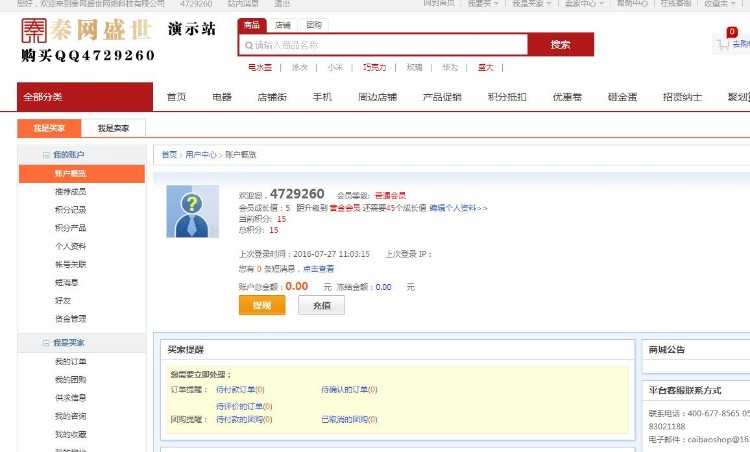Open the 待付款订单(0) link
The width and height of the screenshot is (750, 452).
click(x=240, y=390)
